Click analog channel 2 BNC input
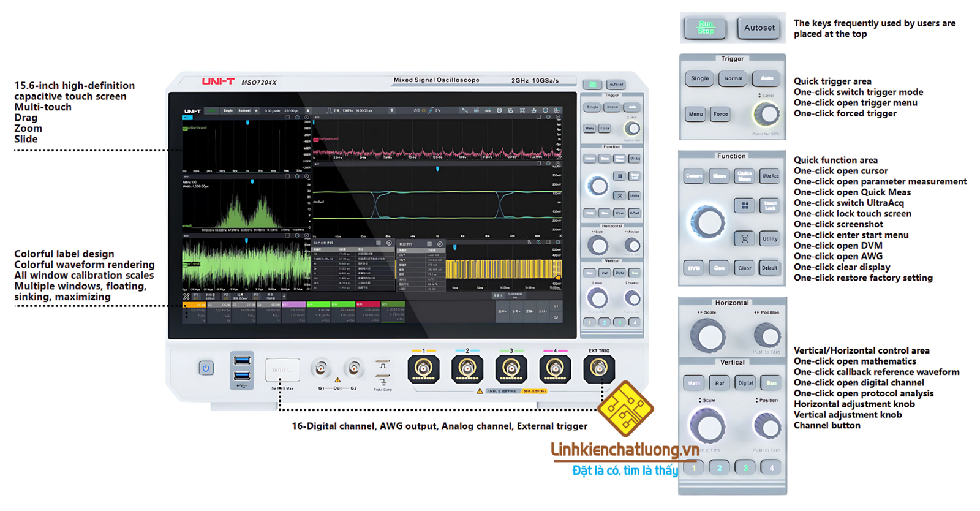 tap(467, 369)
